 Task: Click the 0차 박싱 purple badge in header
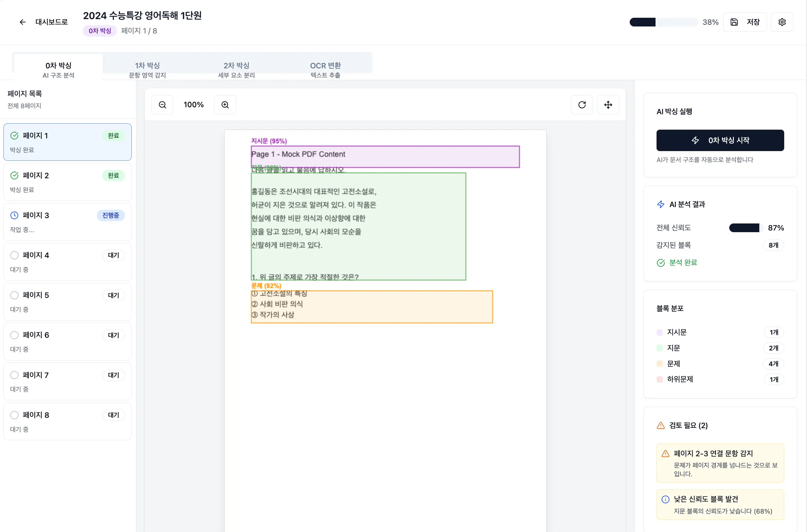[100, 31]
